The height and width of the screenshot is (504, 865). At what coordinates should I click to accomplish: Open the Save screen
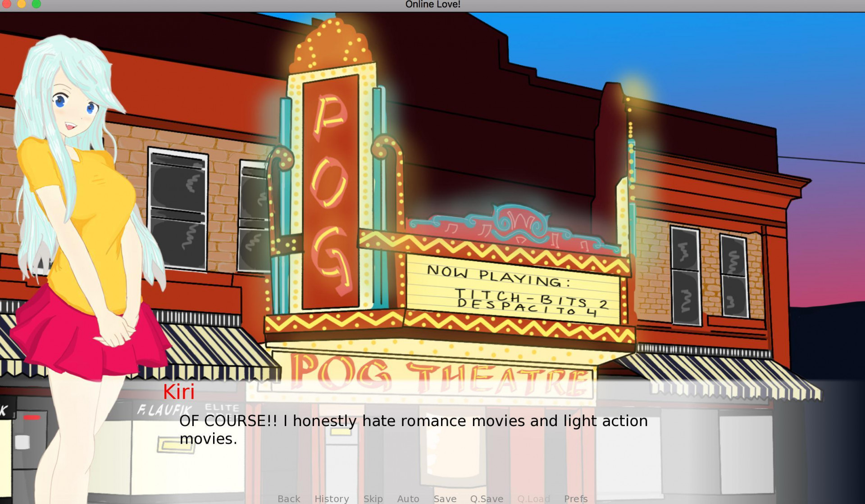[445, 499]
